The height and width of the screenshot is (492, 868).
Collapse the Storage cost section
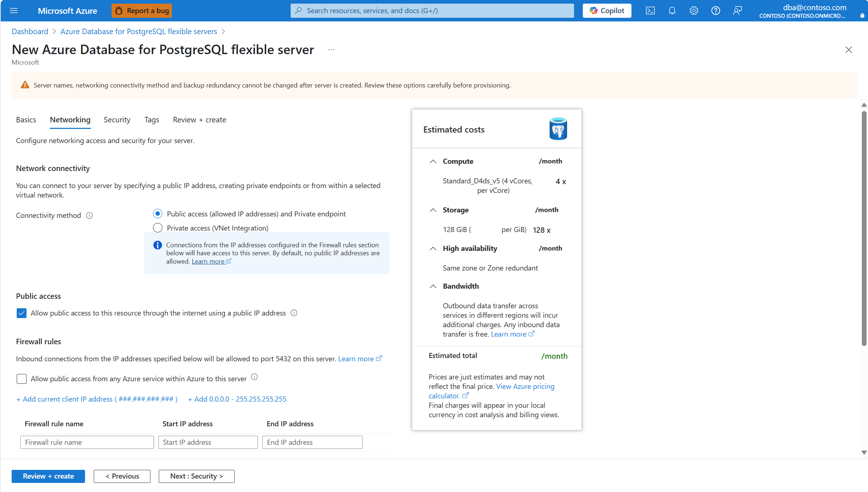pyautogui.click(x=433, y=210)
